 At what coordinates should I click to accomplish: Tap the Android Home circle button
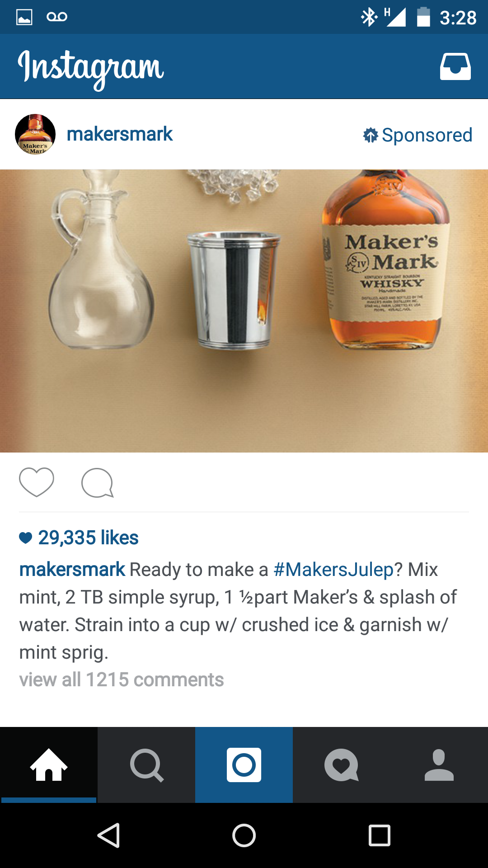pyautogui.click(x=244, y=835)
